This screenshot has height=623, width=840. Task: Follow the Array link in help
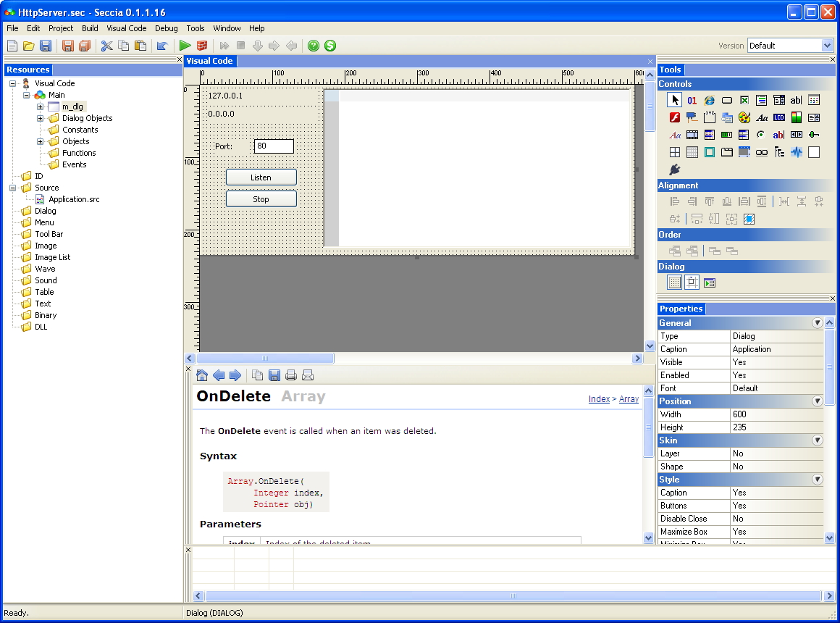629,399
